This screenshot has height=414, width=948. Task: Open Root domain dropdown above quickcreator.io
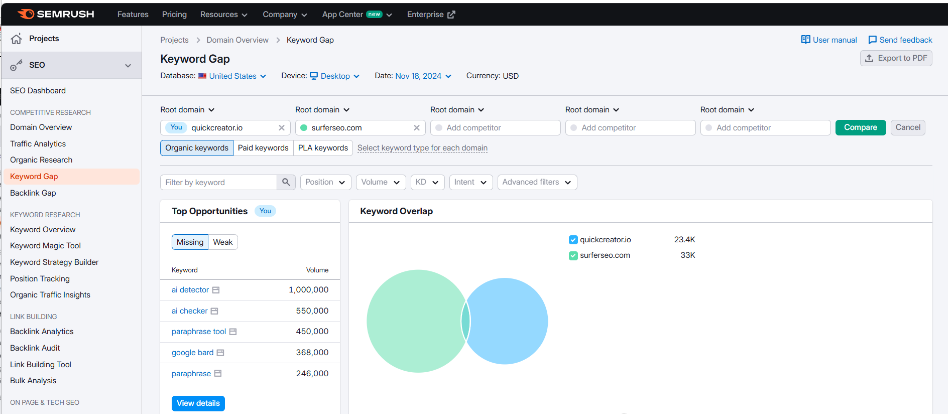pos(188,110)
